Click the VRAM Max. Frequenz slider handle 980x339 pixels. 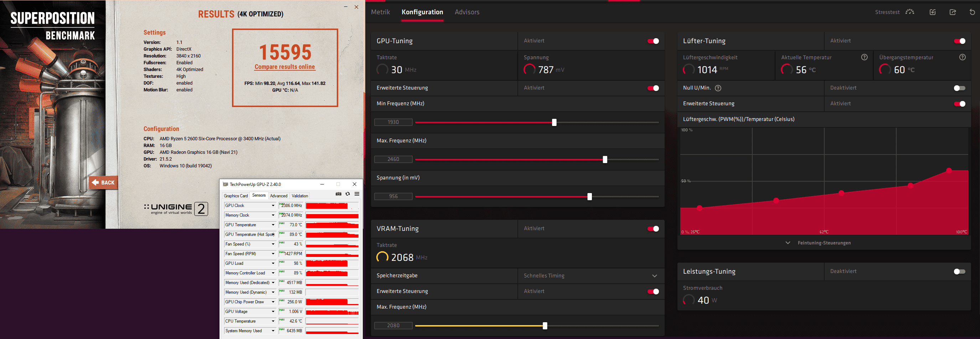coord(545,326)
